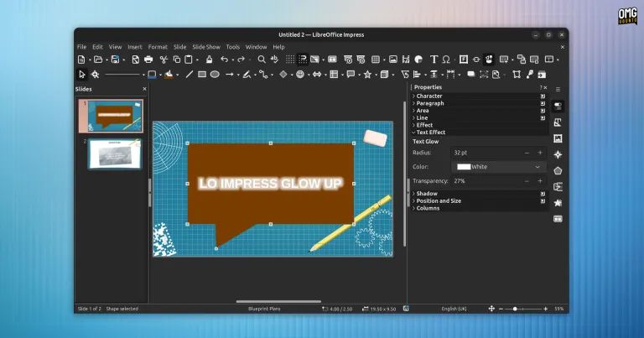
Task: Choose the Ellipse shape tool
Action: tap(215, 75)
